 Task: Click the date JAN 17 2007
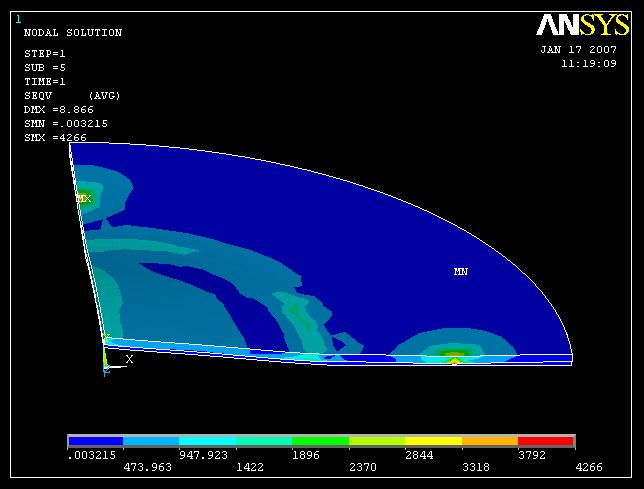tap(578, 50)
